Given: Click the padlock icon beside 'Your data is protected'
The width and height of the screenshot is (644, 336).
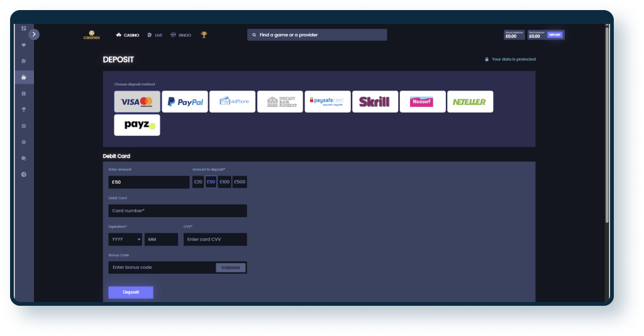Looking at the screenshot, I should click(x=486, y=59).
